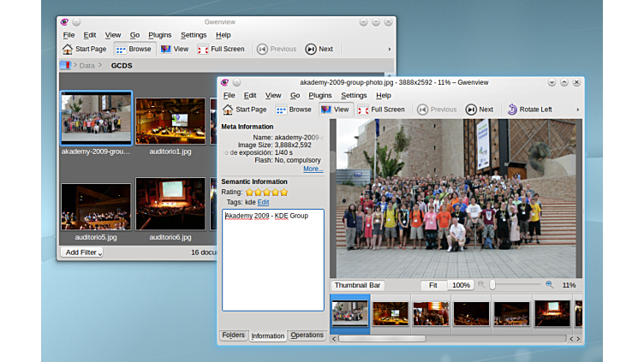Toggle the Thumbnail Bar button
This screenshot has width=644, height=362.
357,285
